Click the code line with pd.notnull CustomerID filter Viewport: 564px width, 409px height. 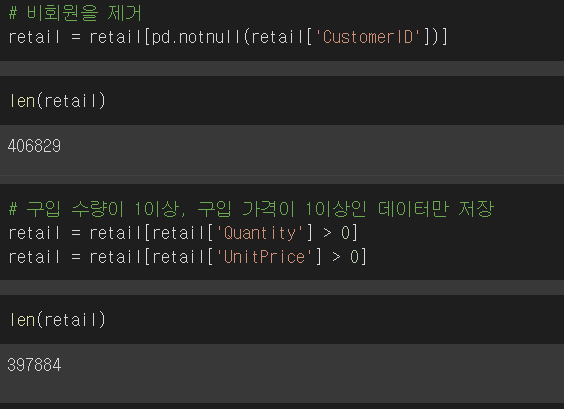228,37
